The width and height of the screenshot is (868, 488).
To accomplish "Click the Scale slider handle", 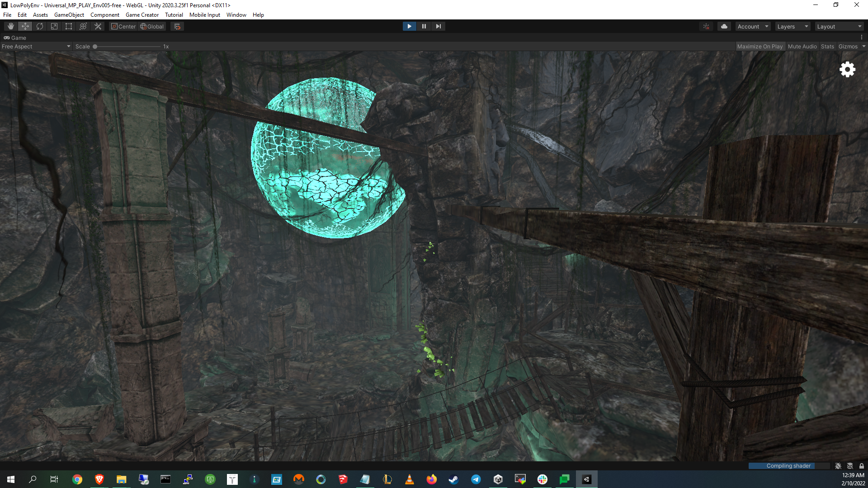I will click(x=95, y=46).
